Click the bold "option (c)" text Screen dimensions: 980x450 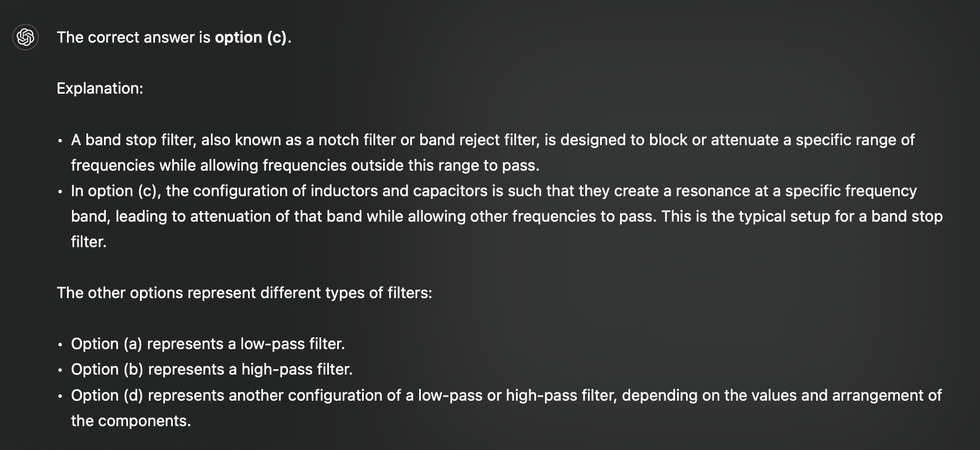coord(251,37)
